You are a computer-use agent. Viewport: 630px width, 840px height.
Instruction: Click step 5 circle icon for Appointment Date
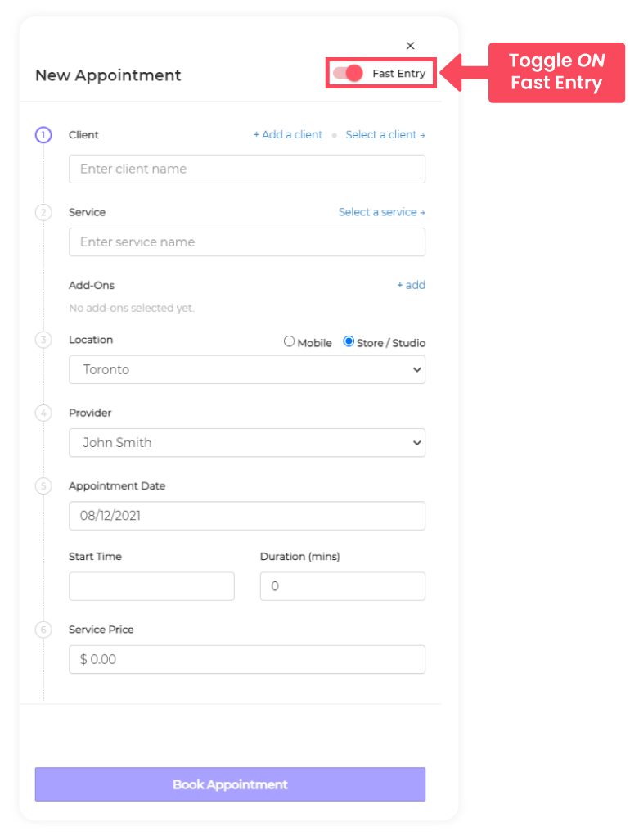click(x=43, y=486)
